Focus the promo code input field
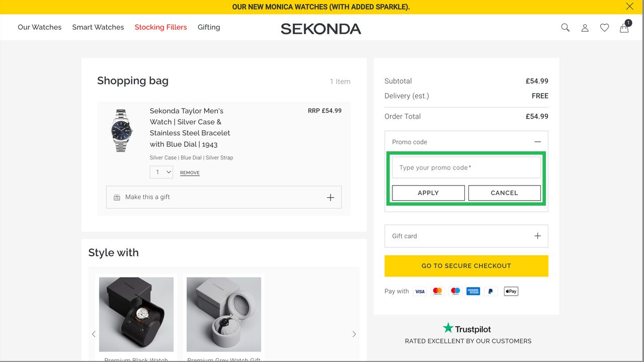 (466, 167)
